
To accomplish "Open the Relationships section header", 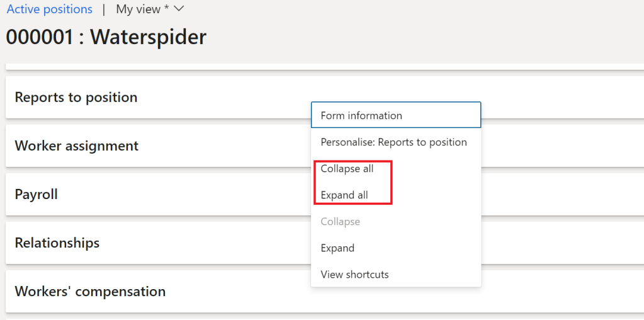I will [x=57, y=243].
